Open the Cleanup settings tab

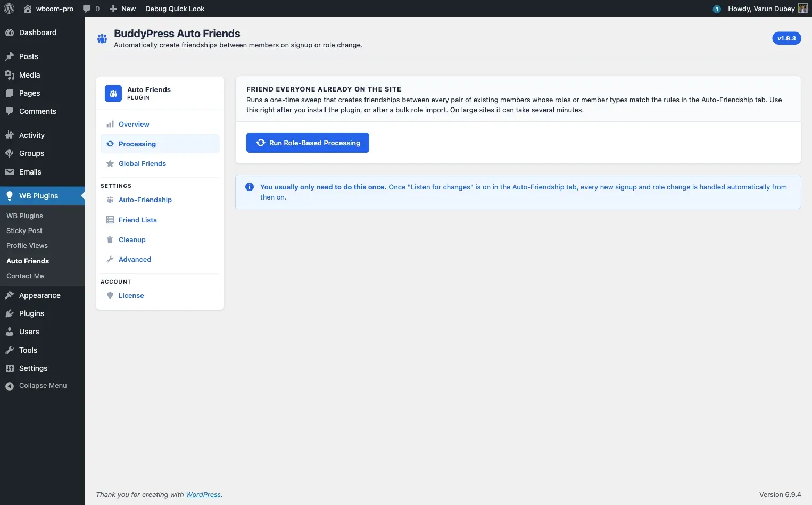pyautogui.click(x=160, y=239)
